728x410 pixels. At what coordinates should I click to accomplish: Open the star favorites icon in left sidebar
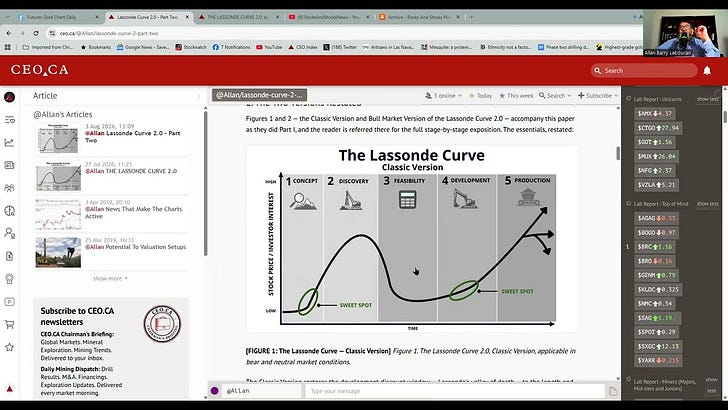tap(9, 347)
